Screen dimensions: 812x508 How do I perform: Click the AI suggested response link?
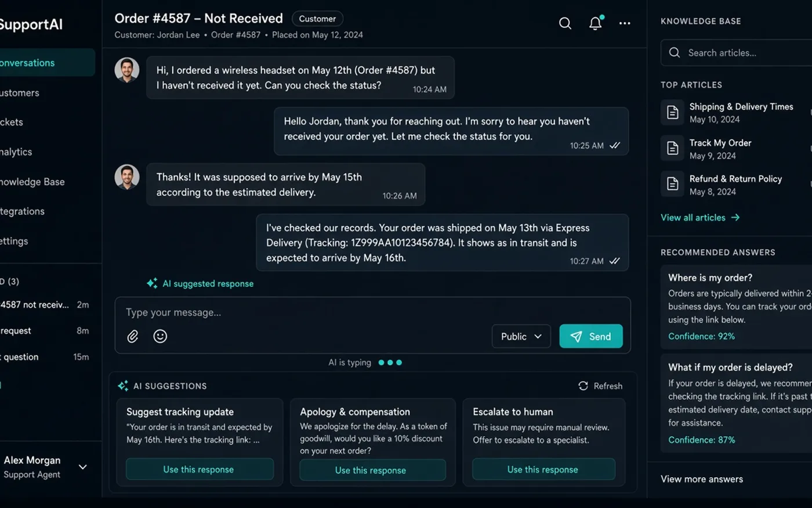(208, 283)
